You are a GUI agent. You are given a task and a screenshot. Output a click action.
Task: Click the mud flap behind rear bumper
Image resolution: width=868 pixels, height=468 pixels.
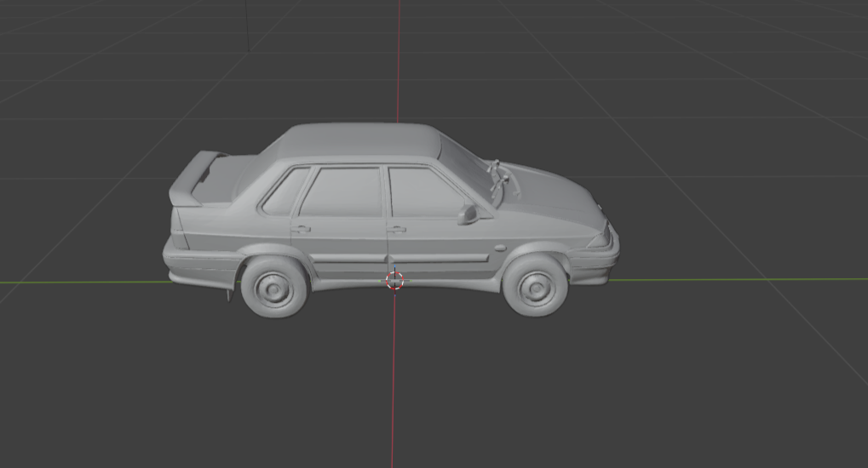tap(230, 294)
